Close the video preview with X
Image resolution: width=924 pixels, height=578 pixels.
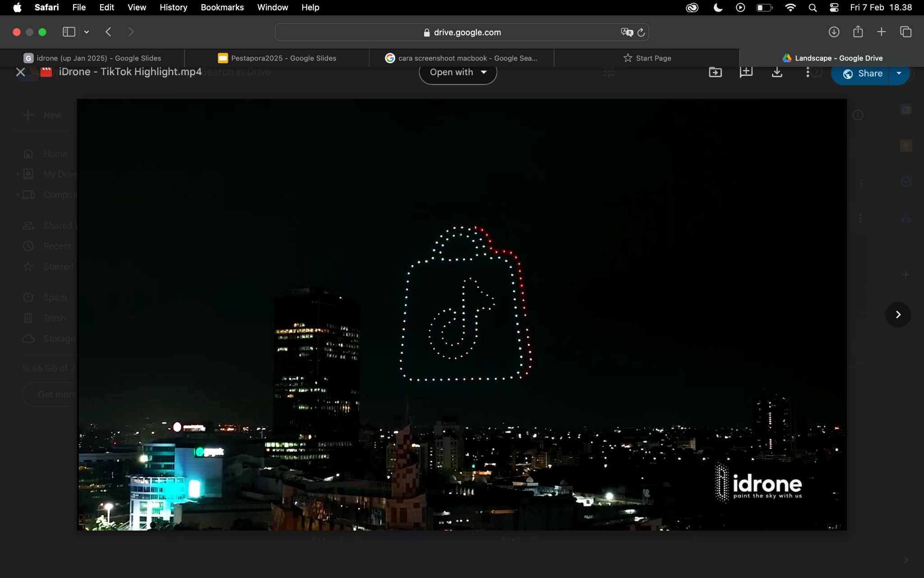(20, 72)
